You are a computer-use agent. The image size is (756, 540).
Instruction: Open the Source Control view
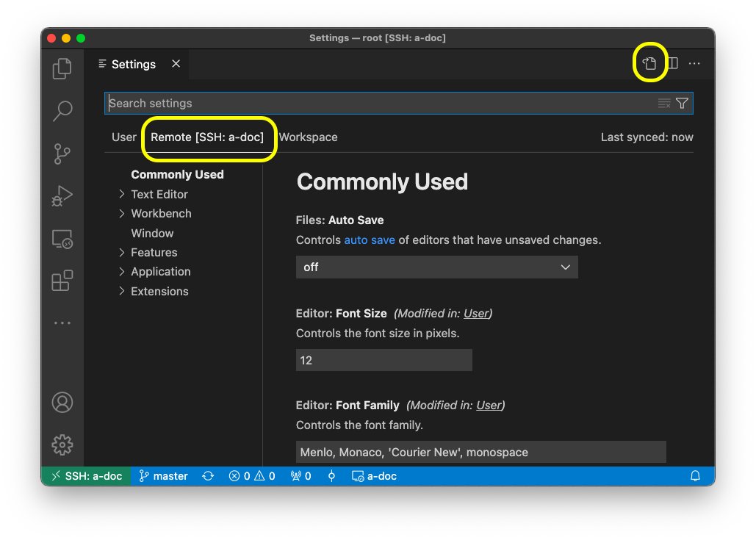click(x=62, y=154)
